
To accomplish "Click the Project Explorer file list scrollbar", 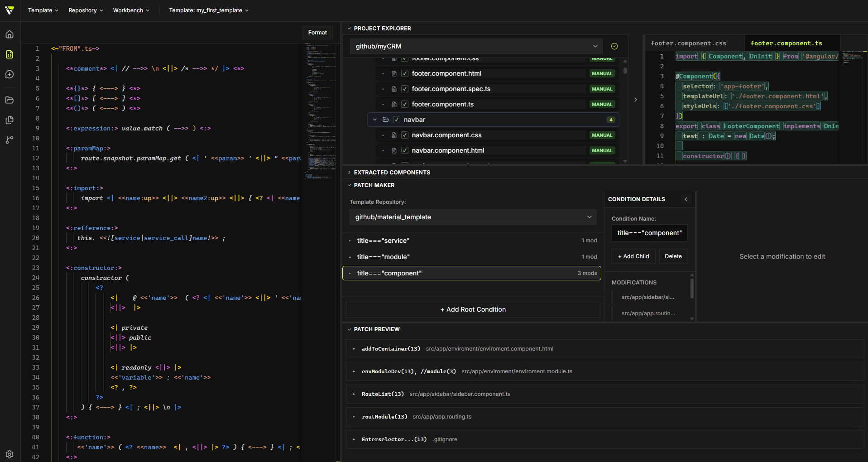I will [625, 71].
